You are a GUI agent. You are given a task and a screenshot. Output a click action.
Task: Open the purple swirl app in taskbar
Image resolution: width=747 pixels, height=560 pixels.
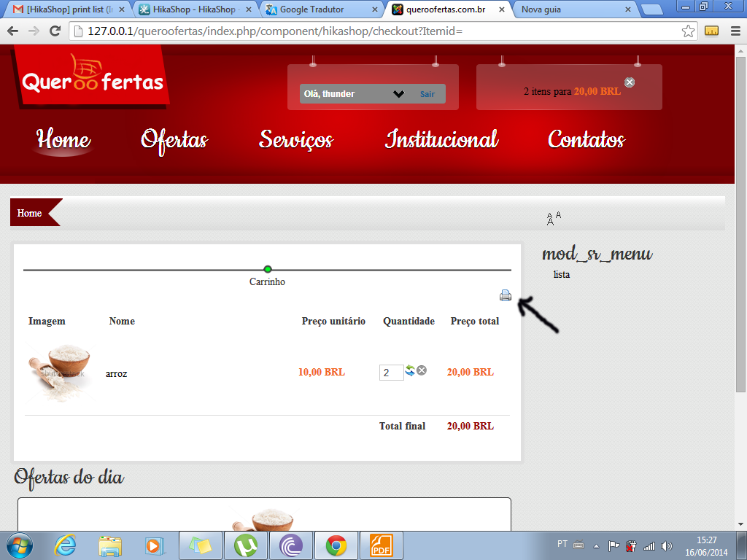290,545
